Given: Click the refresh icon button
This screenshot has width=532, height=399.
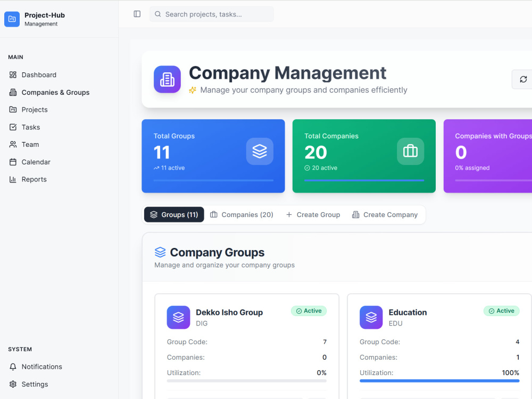Looking at the screenshot, I should (523, 79).
